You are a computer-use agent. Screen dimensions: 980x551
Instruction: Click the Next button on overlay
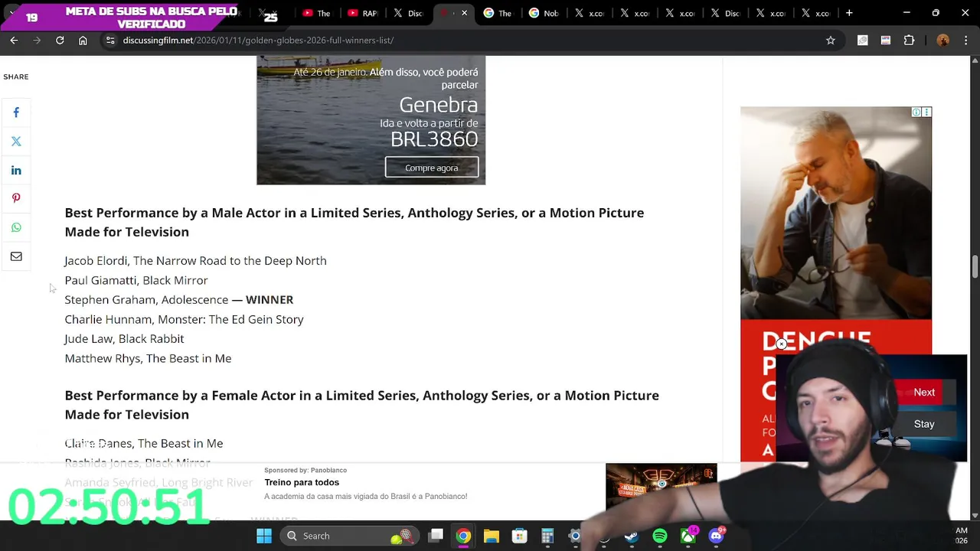click(924, 392)
